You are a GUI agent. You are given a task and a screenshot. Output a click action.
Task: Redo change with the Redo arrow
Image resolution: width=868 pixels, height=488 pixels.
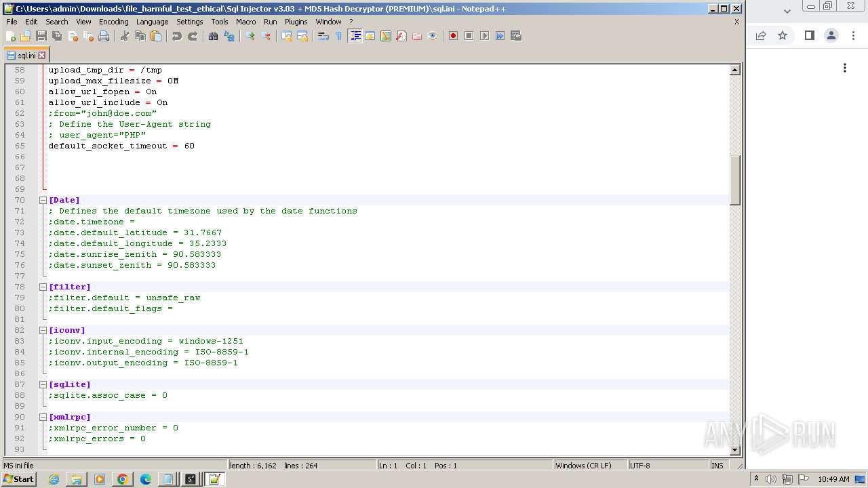(193, 36)
